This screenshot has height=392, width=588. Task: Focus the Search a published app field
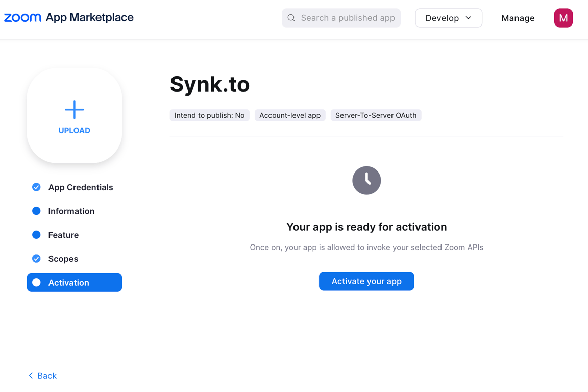tap(348, 18)
